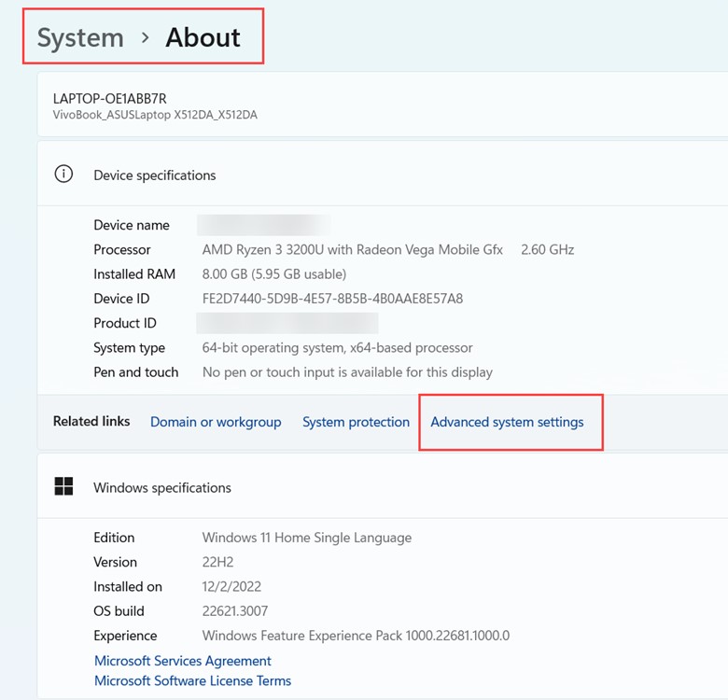Image resolution: width=728 pixels, height=700 pixels.
Task: Click the System type label
Action: (x=129, y=348)
